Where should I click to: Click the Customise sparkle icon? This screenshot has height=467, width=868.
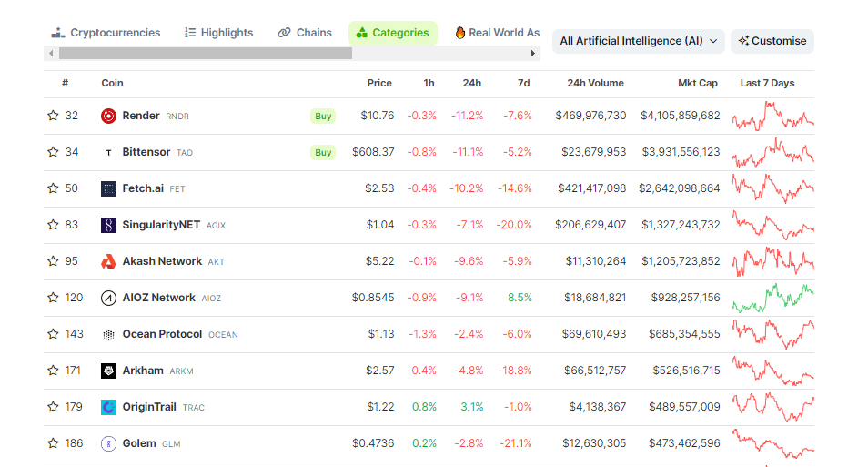(744, 40)
